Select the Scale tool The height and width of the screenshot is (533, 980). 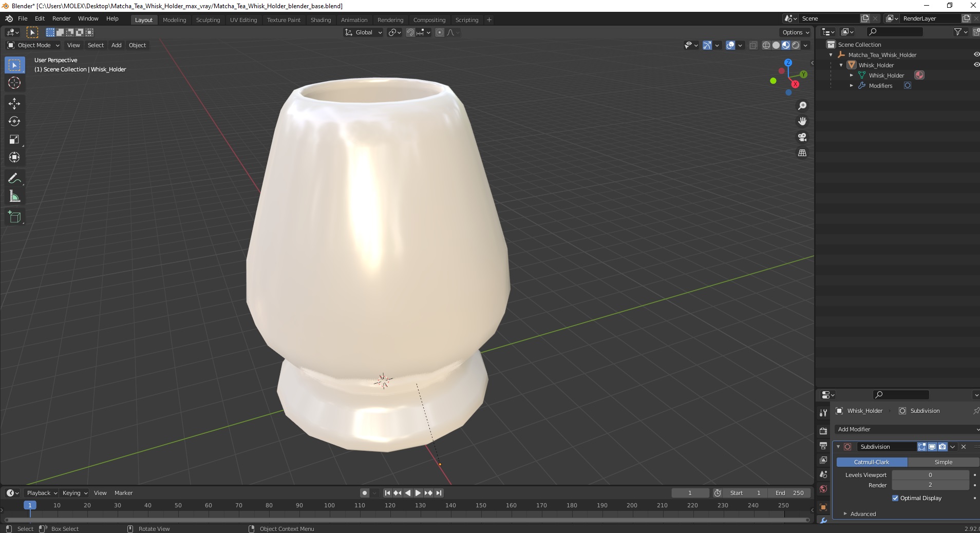pos(14,140)
